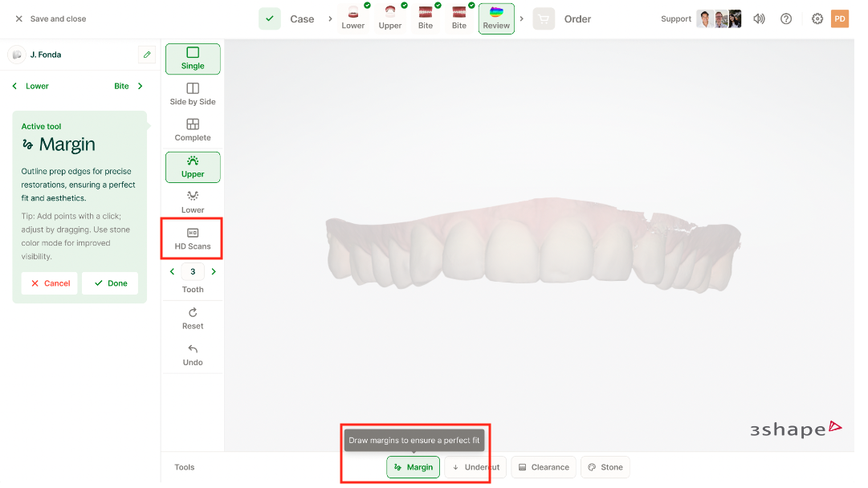Open the Review workflow step
The width and height of the screenshot is (868, 488).
point(496,18)
